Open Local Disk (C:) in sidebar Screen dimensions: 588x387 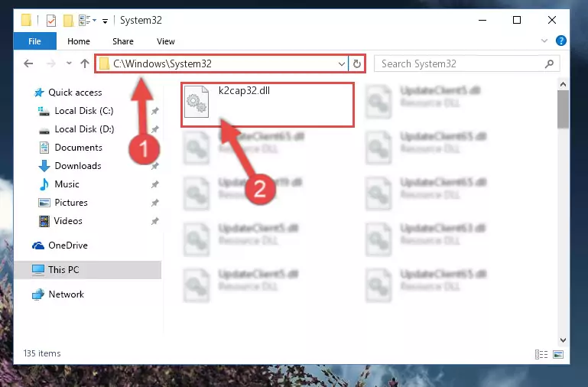pyautogui.click(x=84, y=111)
